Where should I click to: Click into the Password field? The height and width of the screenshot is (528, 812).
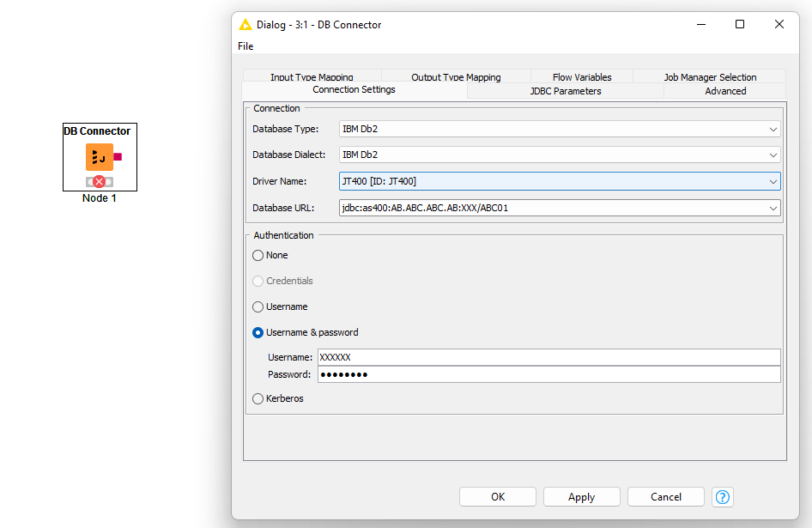(x=548, y=374)
